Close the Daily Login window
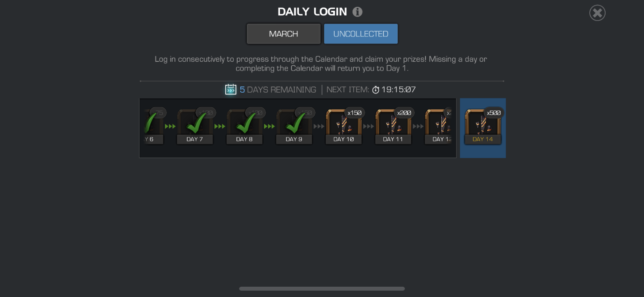This screenshot has width=644, height=297. click(597, 13)
